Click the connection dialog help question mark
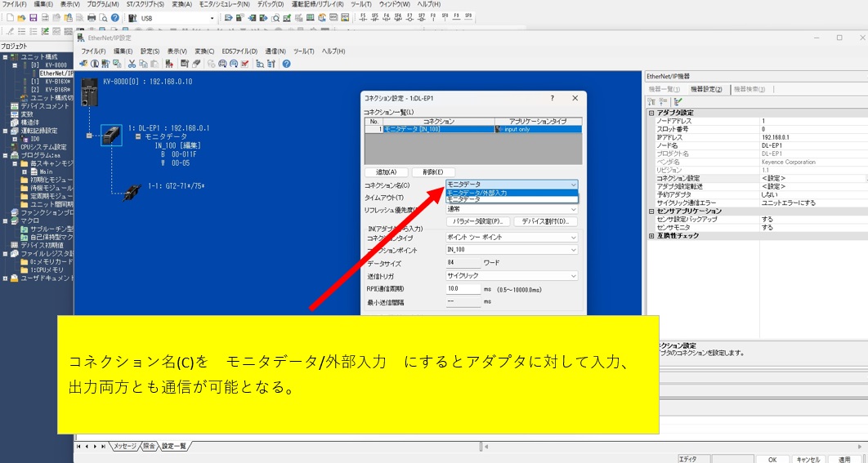 click(553, 98)
